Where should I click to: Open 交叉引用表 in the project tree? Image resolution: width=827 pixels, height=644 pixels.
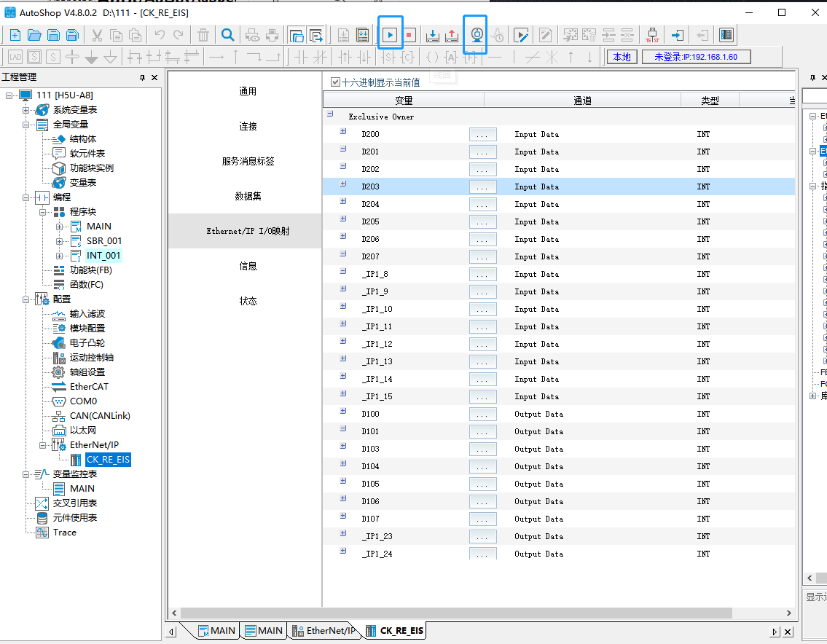(x=75, y=503)
